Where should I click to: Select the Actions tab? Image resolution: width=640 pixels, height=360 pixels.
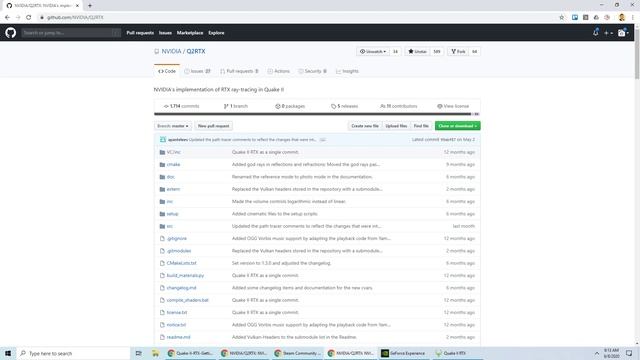pyautogui.click(x=278, y=71)
